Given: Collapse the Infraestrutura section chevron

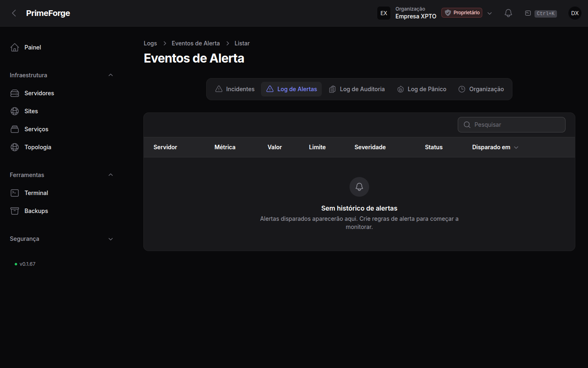Looking at the screenshot, I should pos(111,75).
